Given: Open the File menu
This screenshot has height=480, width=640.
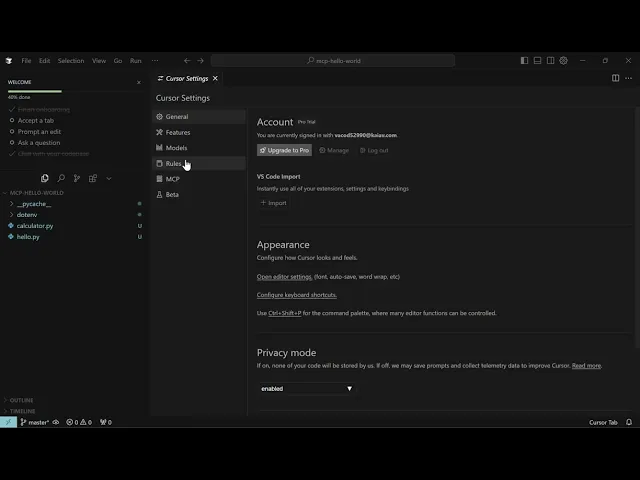Looking at the screenshot, I should pos(26,61).
